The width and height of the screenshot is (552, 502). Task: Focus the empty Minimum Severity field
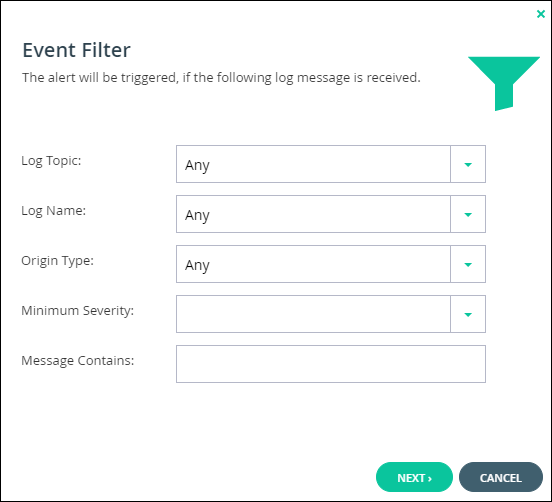(x=313, y=314)
